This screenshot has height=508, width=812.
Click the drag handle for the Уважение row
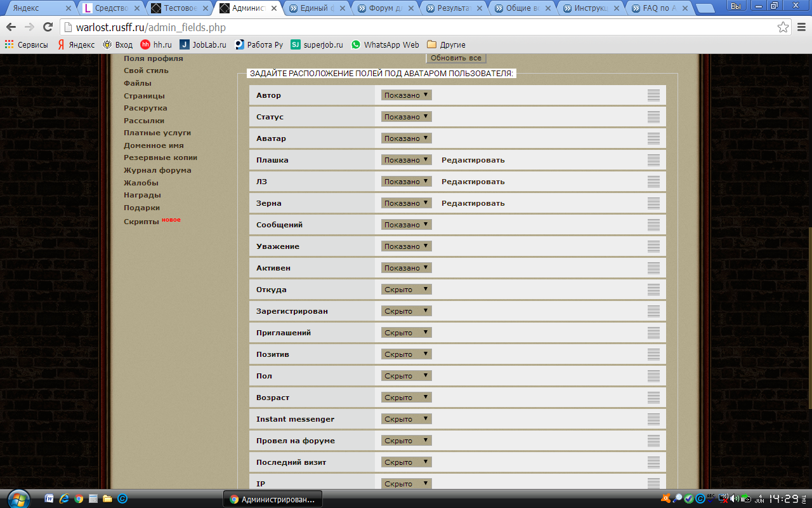pyautogui.click(x=653, y=246)
